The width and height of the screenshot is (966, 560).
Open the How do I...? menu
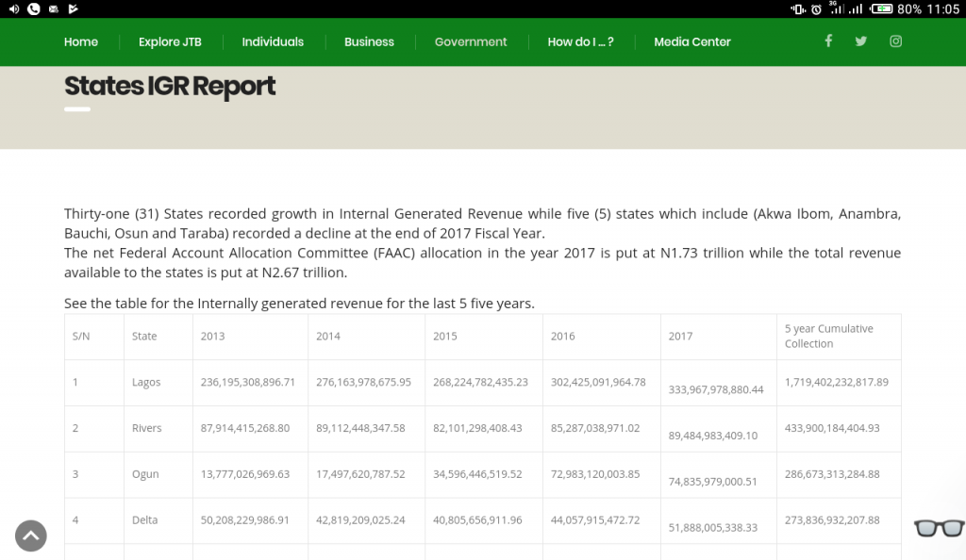click(580, 41)
